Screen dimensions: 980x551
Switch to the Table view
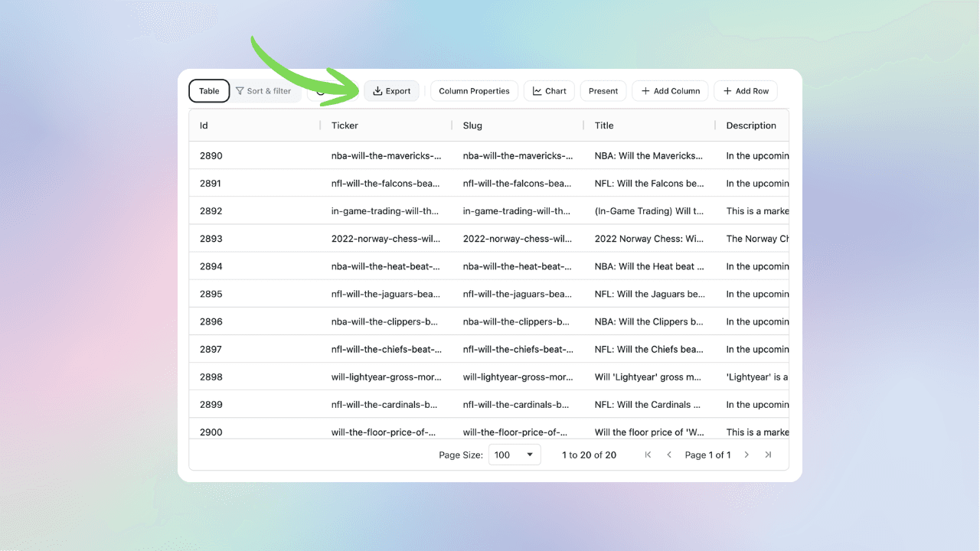pos(208,90)
